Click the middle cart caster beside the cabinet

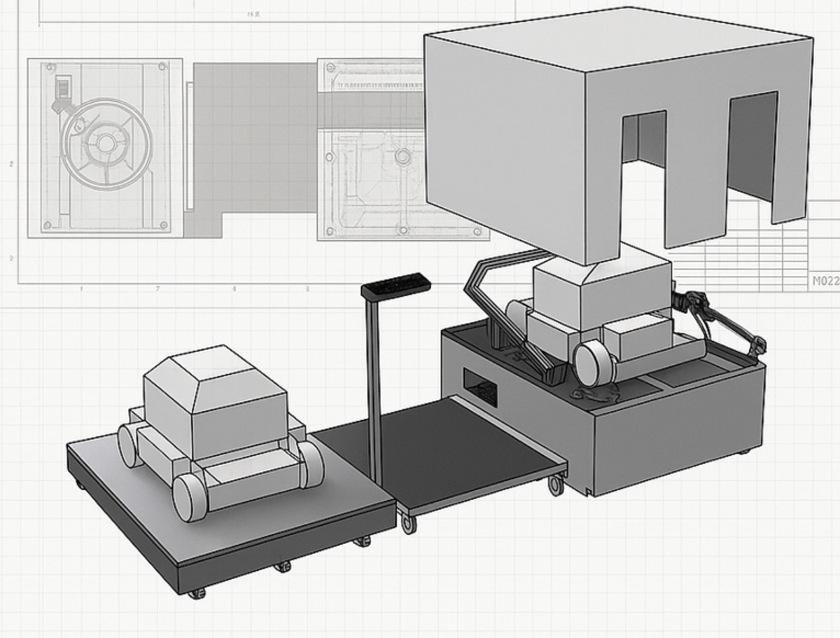point(556,484)
